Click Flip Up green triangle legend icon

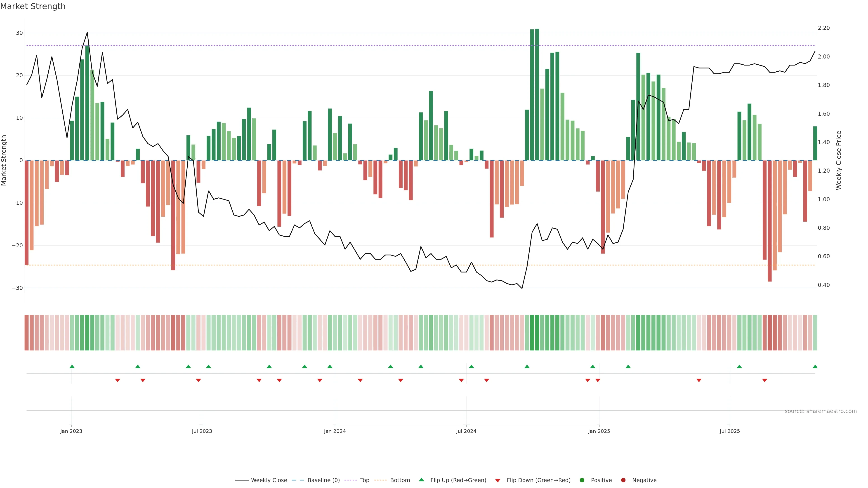[x=421, y=480]
